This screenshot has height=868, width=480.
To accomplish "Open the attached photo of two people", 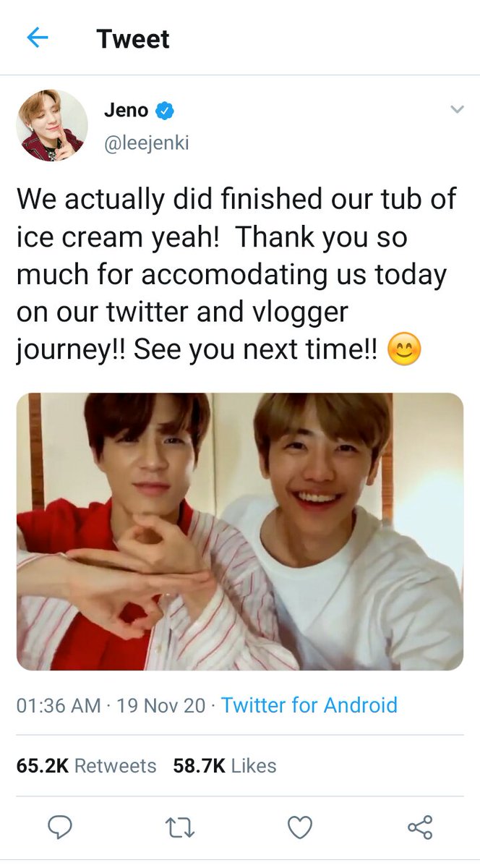I will click(240, 532).
